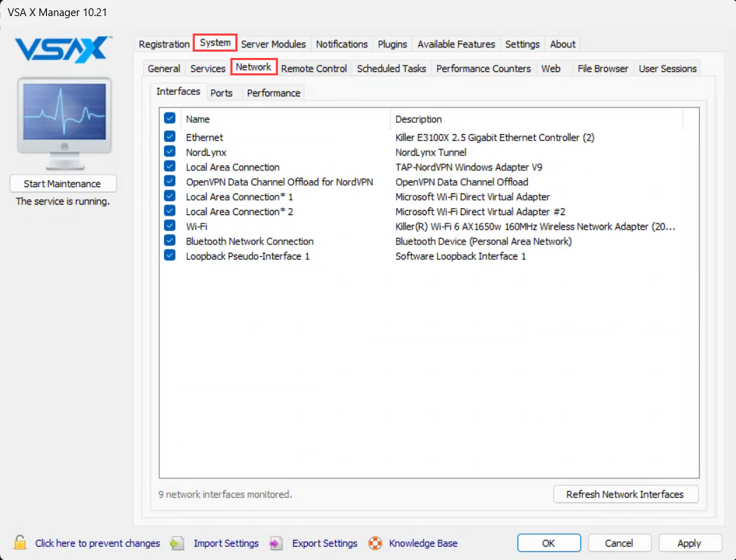Uncheck the Ethernet interface checkbox
This screenshot has width=736, height=560.
click(x=170, y=137)
